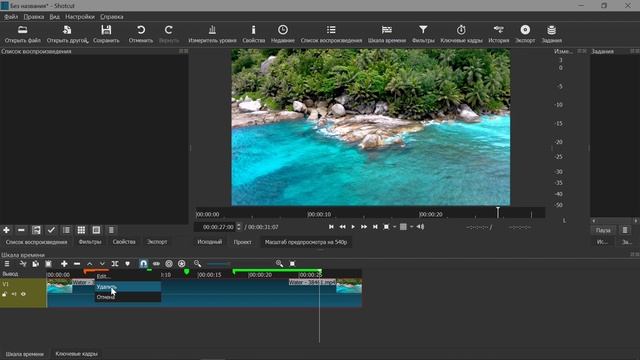Open the Справка menu
The image size is (640, 360).
coord(112,17)
